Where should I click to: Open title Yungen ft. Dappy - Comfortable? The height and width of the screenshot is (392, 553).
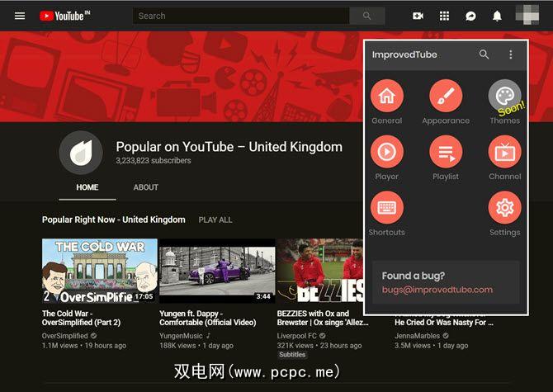(x=208, y=318)
